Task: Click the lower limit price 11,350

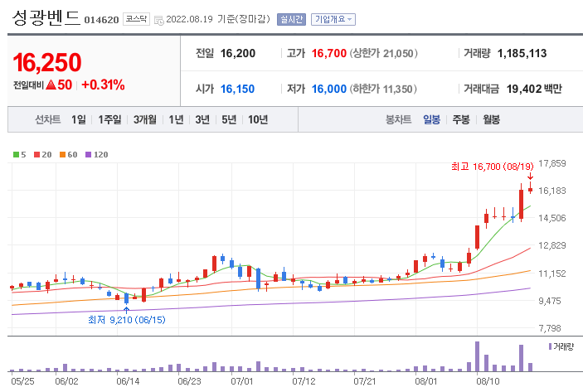Action: click(397, 90)
